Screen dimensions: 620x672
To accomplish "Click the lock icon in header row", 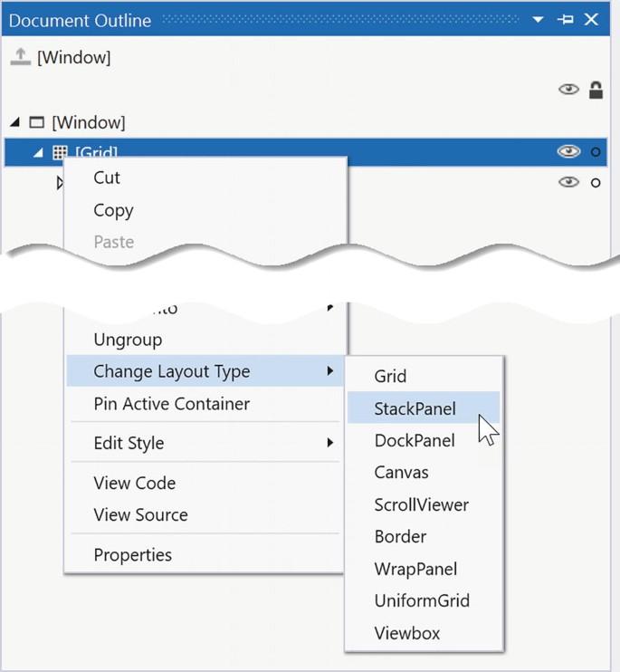I will [596, 90].
